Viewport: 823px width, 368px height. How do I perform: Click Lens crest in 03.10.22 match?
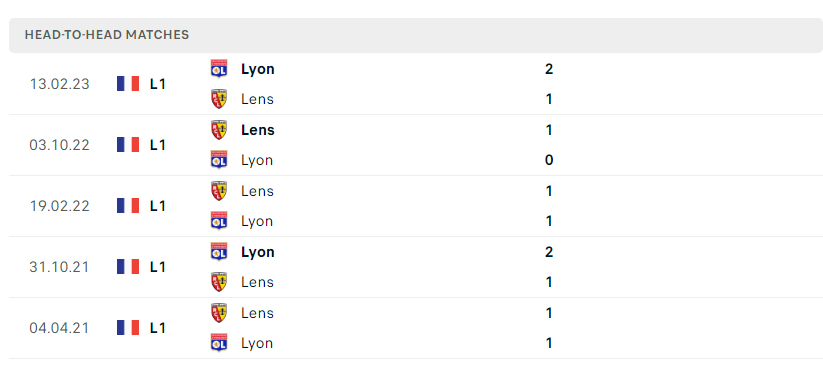pyautogui.click(x=219, y=130)
